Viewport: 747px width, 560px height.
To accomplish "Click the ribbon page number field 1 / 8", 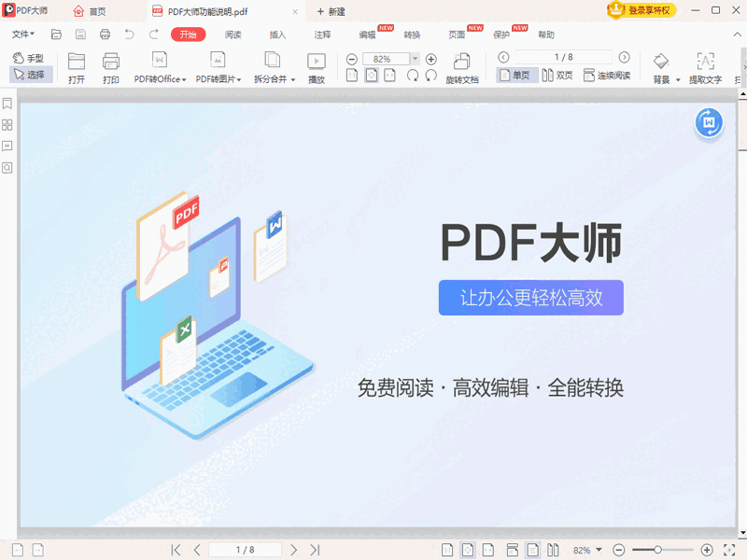I will (x=564, y=57).
